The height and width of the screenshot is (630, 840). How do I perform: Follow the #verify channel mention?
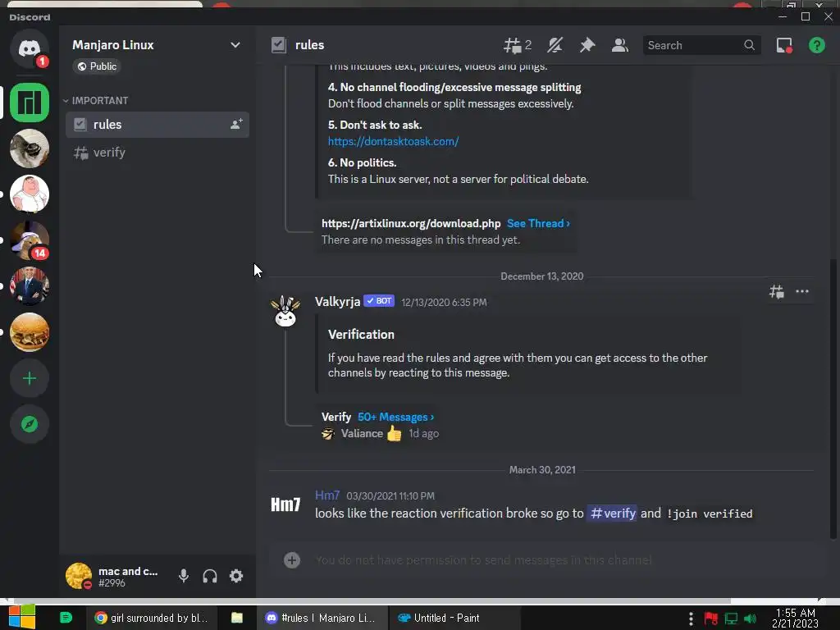[612, 514]
